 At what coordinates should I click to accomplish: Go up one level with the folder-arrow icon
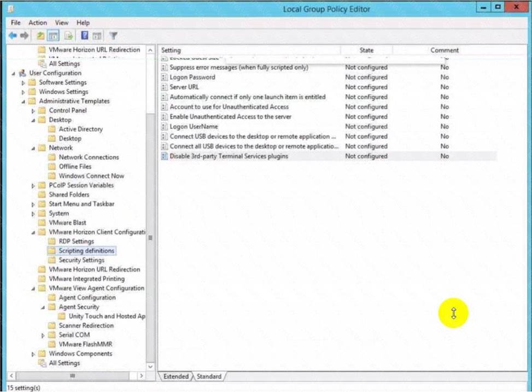click(x=40, y=36)
